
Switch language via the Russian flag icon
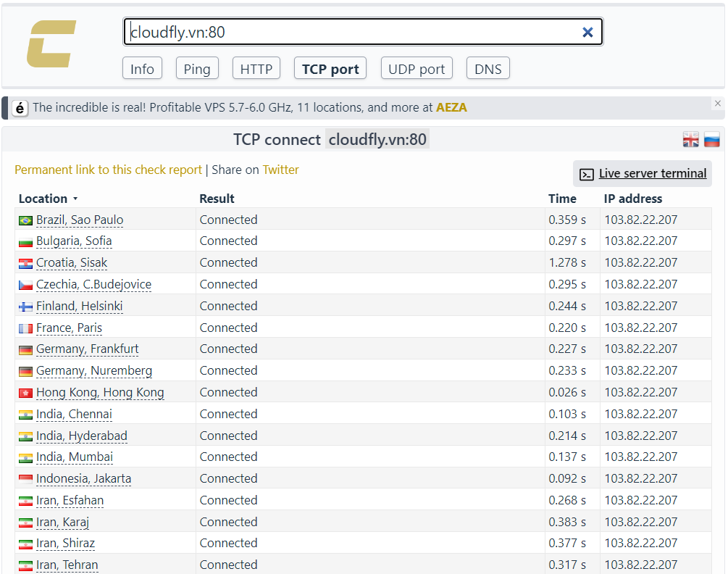tap(711, 139)
